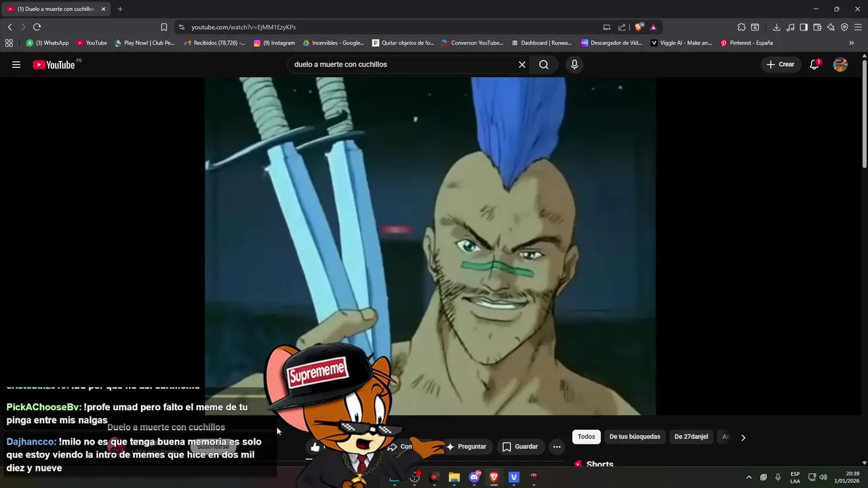Open more actions three-dot menu
Image resolution: width=868 pixels, height=488 pixels.
tap(557, 447)
